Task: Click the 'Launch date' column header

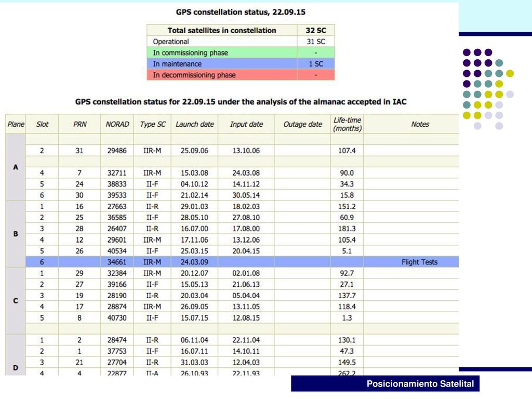Action: [x=195, y=124]
